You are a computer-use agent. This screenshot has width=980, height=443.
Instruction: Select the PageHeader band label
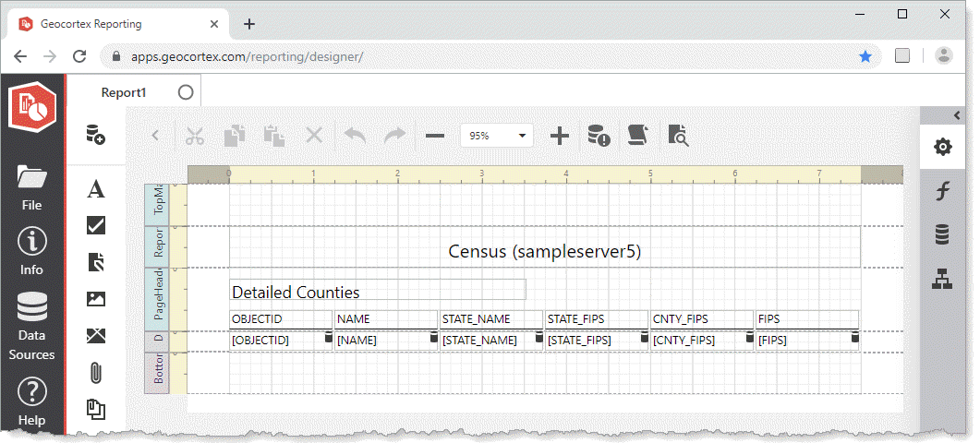click(x=156, y=299)
